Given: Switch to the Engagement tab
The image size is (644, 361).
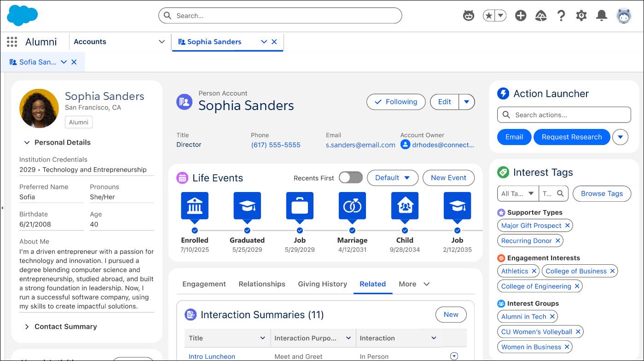Looking at the screenshot, I should [204, 284].
